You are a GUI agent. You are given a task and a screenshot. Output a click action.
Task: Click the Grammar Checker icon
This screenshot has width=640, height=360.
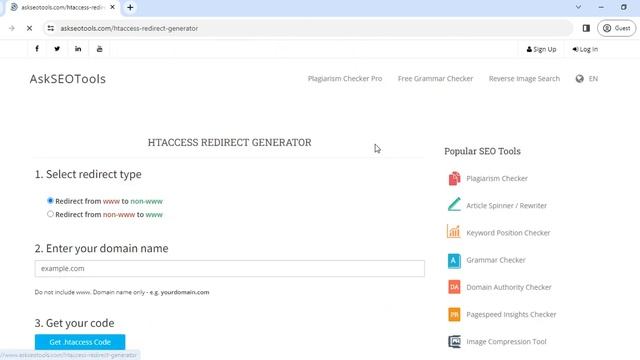pos(454,260)
